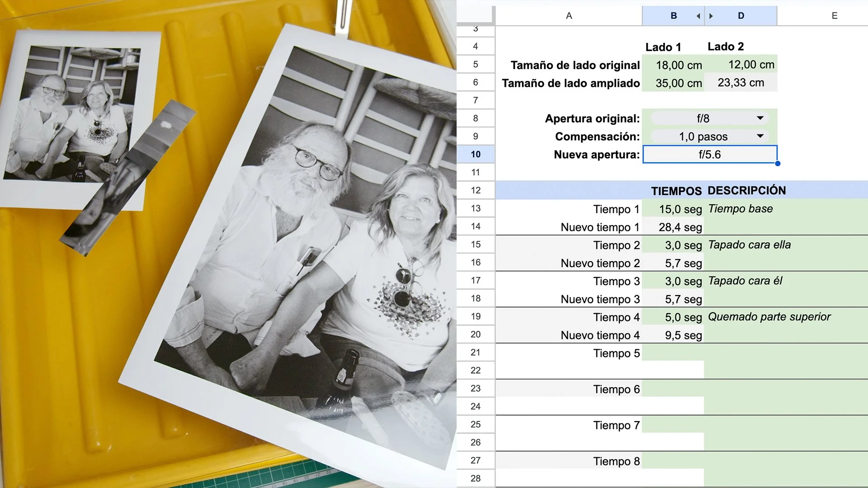This screenshot has width=868, height=488.
Task: Select row 28 header
Action: (x=476, y=479)
